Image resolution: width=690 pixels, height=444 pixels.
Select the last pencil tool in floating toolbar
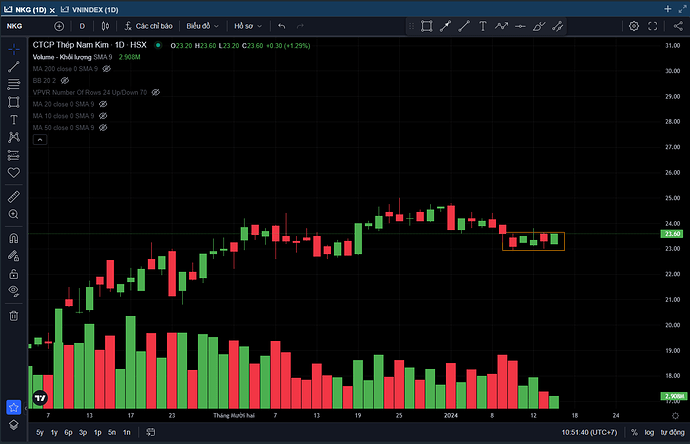pyautogui.click(x=558, y=26)
